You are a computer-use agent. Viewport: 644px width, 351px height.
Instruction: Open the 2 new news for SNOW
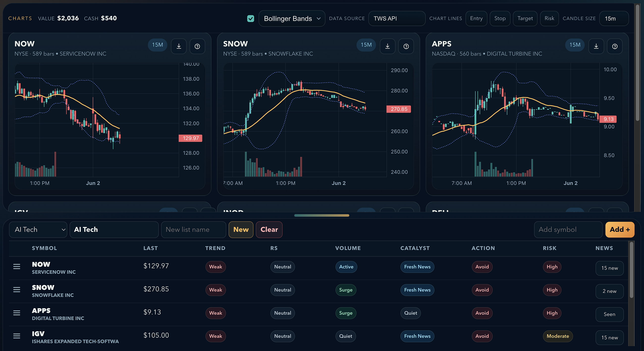point(609,291)
